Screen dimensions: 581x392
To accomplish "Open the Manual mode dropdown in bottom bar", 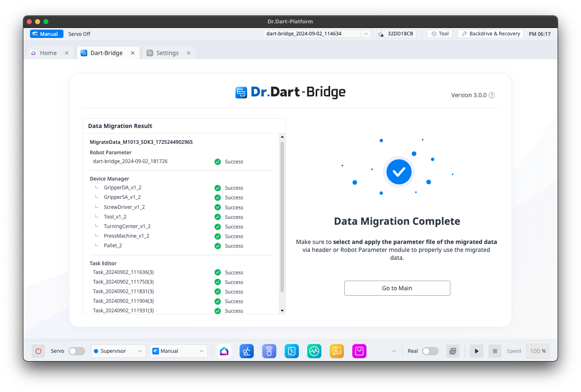I will 178,351.
